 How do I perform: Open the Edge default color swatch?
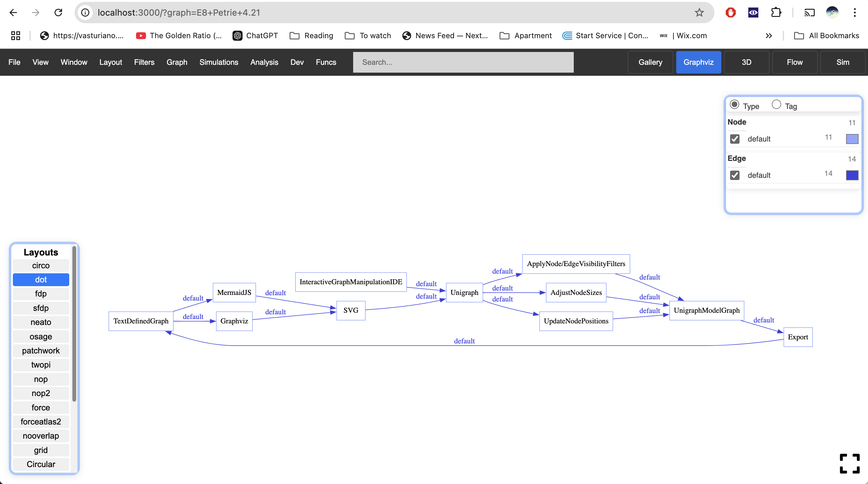(852, 175)
